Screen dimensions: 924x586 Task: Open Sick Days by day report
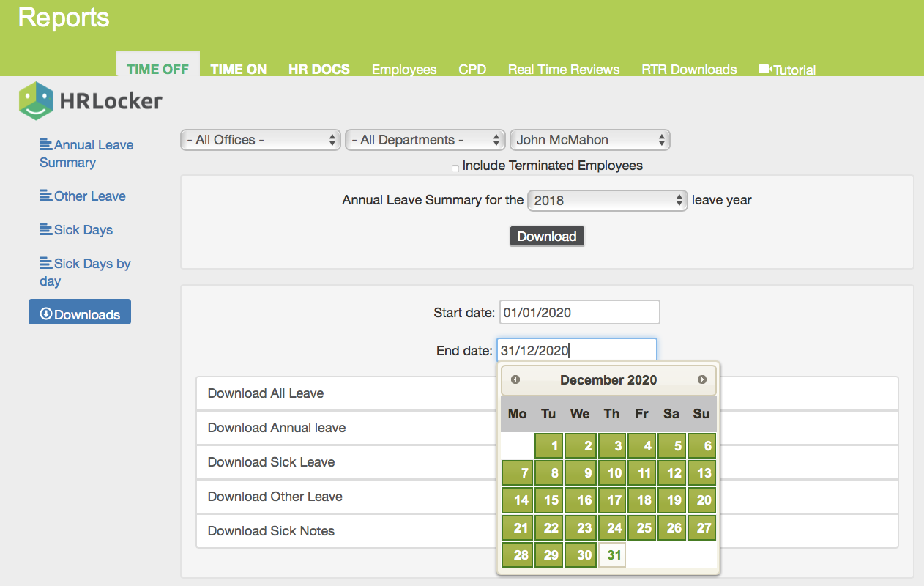[84, 272]
